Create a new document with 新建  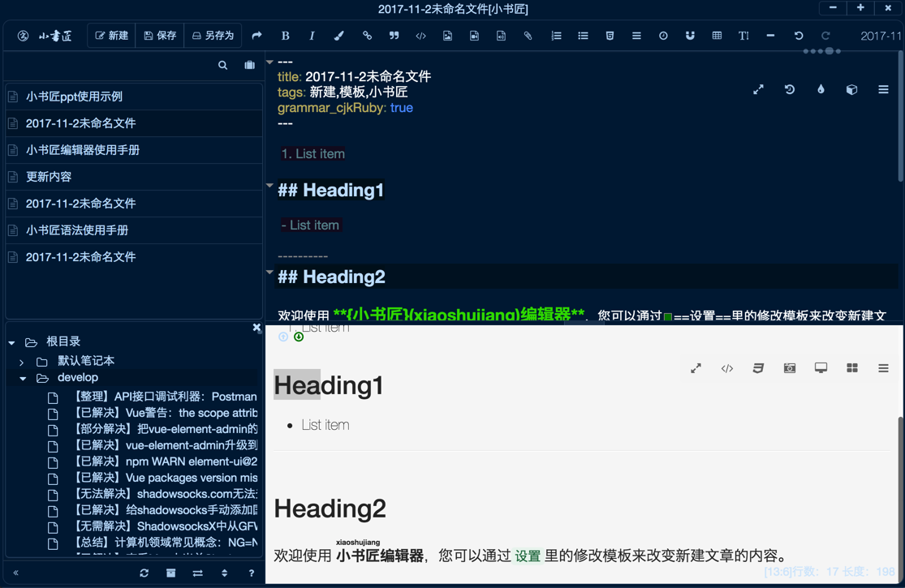click(x=112, y=36)
